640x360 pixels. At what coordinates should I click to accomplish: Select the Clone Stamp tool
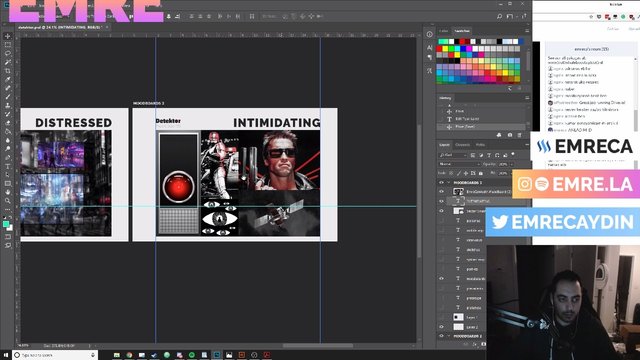coord(8,105)
